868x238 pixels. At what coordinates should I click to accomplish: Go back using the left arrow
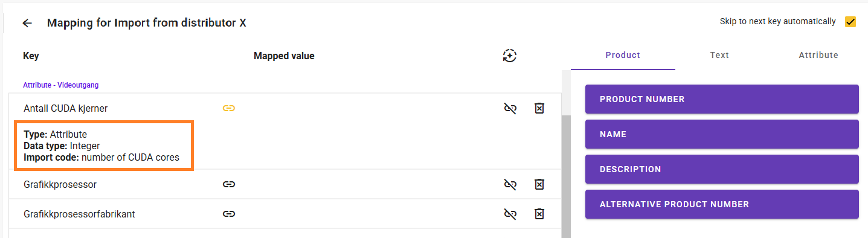(27, 23)
